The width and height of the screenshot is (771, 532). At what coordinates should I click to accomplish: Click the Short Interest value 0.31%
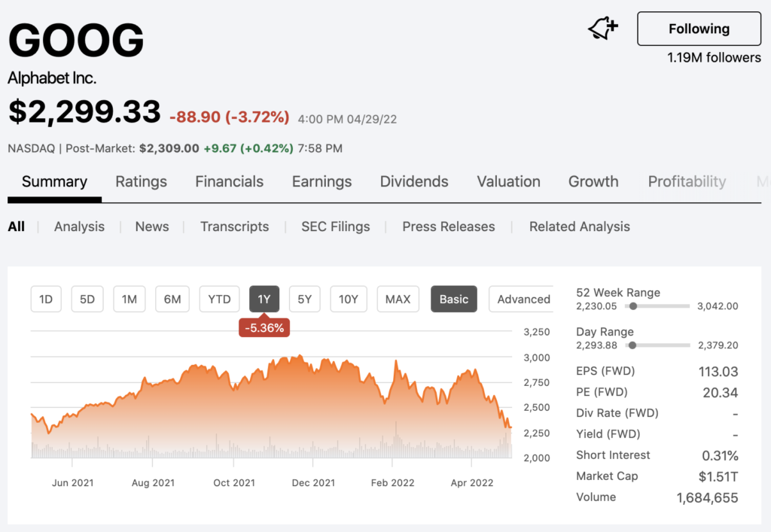[x=720, y=456]
